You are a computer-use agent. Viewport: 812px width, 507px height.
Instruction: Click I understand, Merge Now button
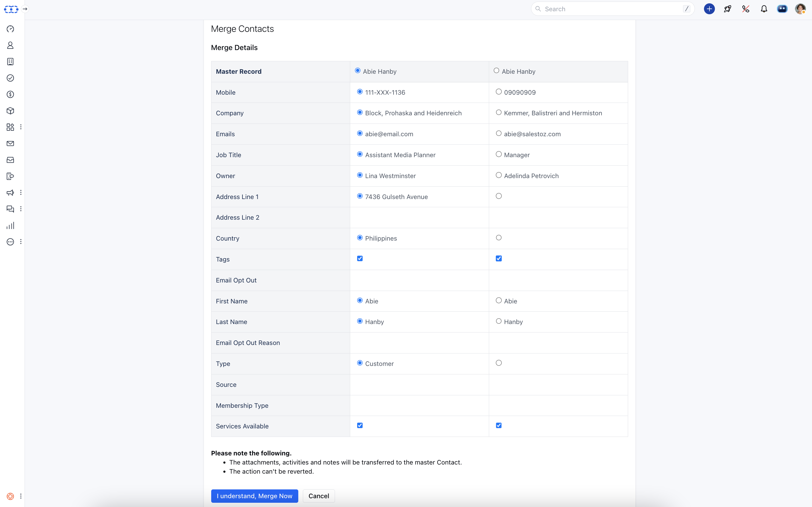pos(255,496)
